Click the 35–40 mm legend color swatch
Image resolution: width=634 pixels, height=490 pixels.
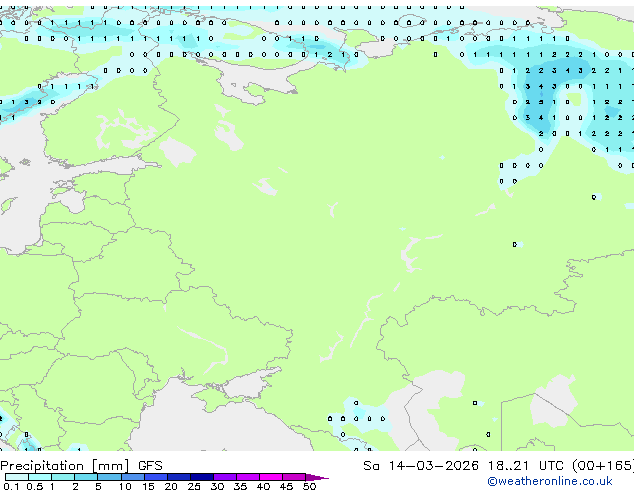pos(248,477)
